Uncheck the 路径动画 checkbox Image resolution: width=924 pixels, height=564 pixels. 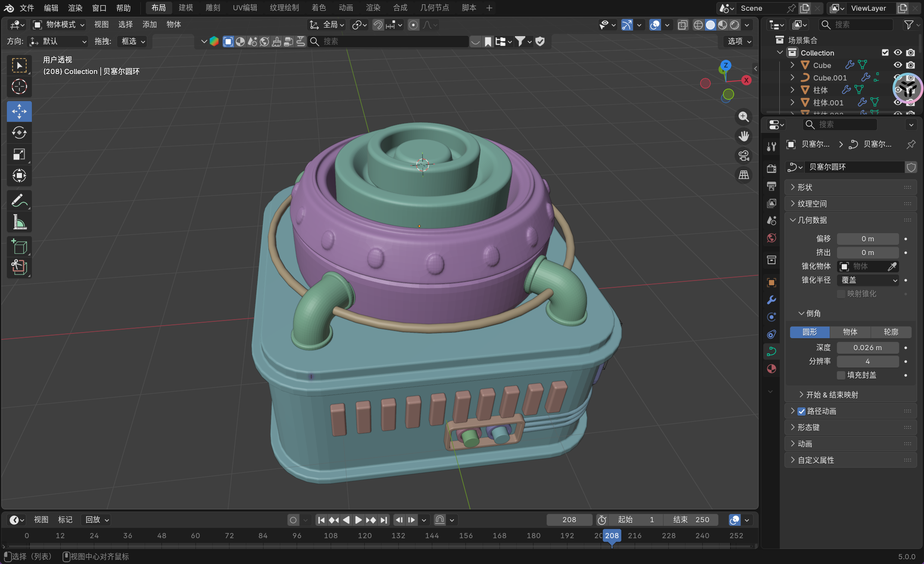click(801, 411)
